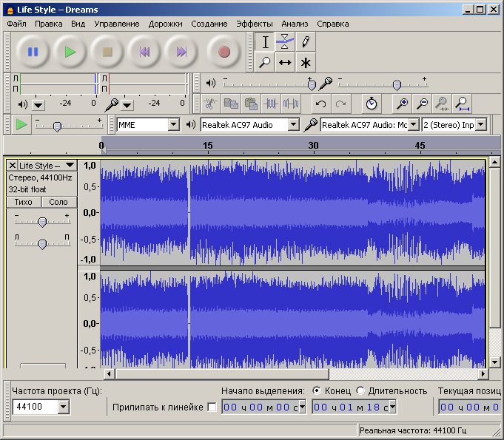Screen dimensions: 504x440
Task: Click the output meter speaker icon
Action: click(22, 104)
